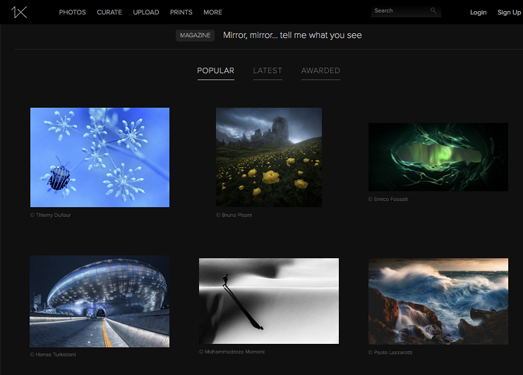Select the POPULAR tab
The image size is (523, 375).
coord(215,71)
